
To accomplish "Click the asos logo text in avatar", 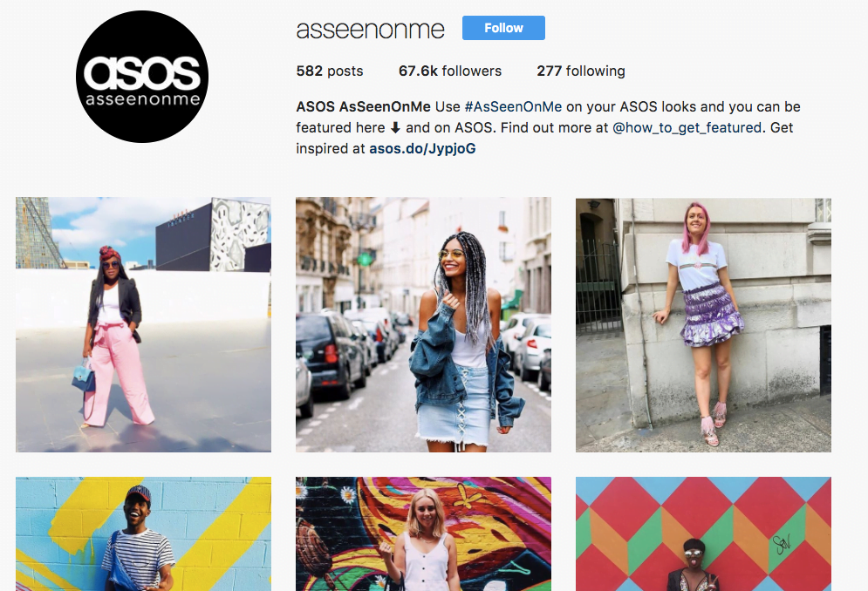I will (141, 72).
